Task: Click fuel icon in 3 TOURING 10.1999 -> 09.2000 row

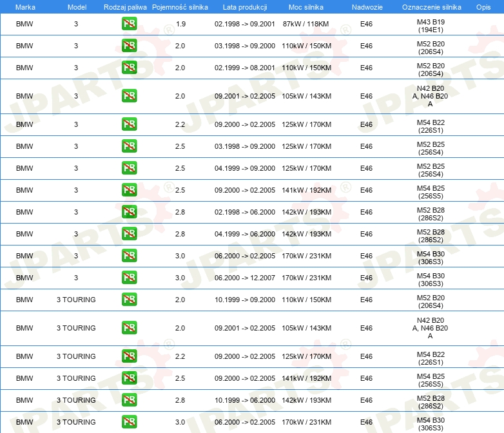Action: pyautogui.click(x=129, y=300)
